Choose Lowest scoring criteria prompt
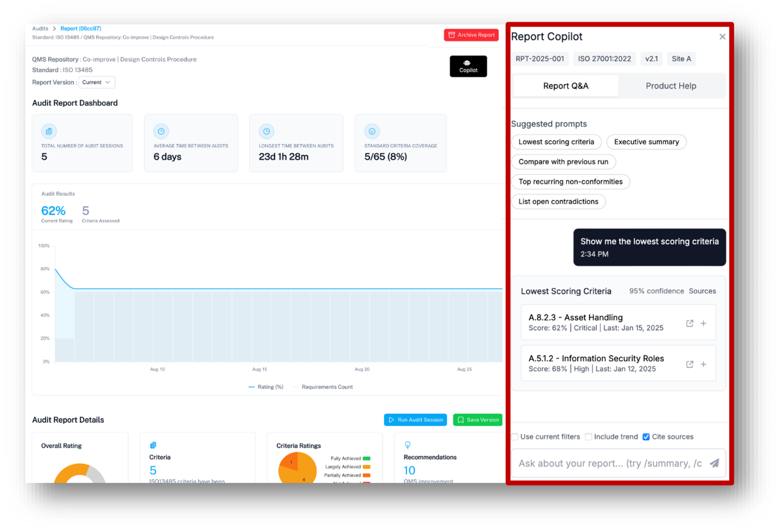This screenshot has width=781, height=532. click(x=556, y=142)
